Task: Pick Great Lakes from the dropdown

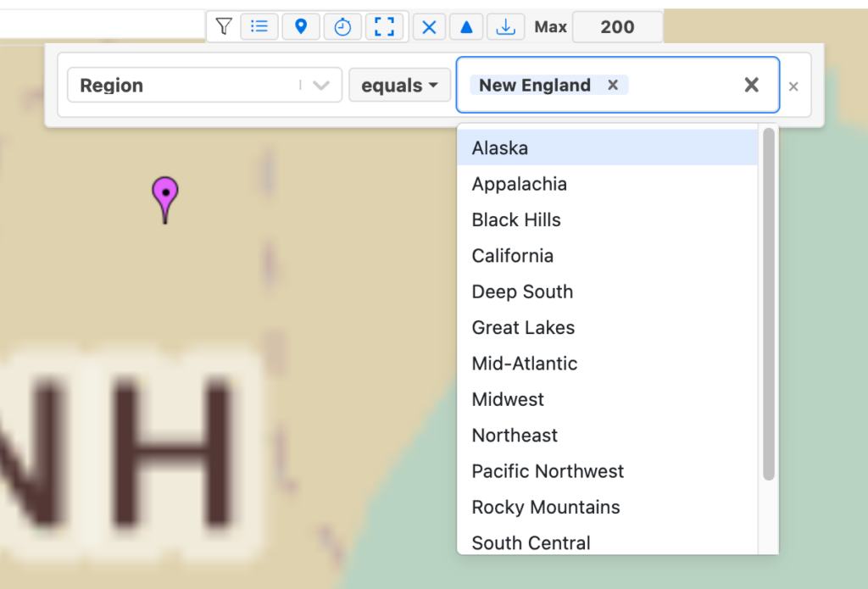Action: [607, 328]
